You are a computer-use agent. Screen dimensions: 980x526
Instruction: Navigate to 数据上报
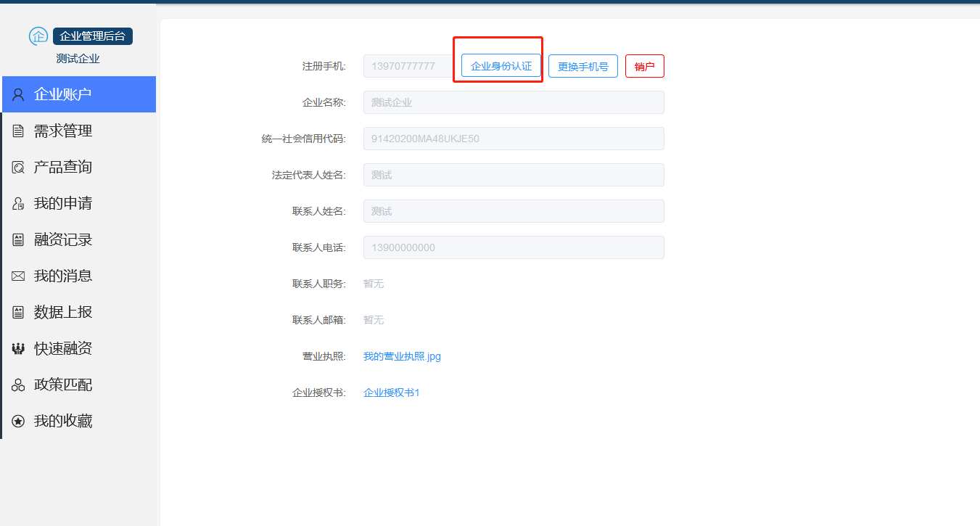pyautogui.click(x=79, y=312)
